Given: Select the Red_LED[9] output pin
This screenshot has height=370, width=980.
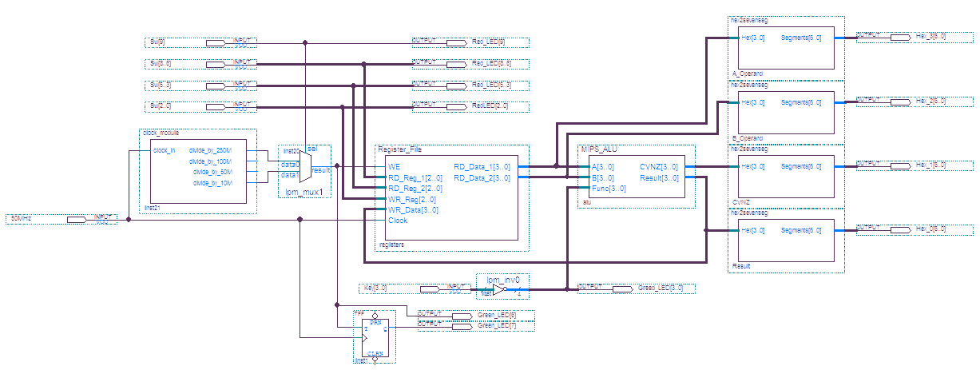Looking at the screenshot, I should (x=457, y=42).
